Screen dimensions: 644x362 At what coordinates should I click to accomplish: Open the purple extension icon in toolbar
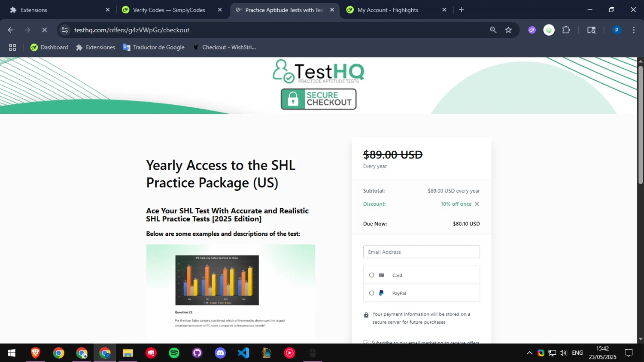532,30
